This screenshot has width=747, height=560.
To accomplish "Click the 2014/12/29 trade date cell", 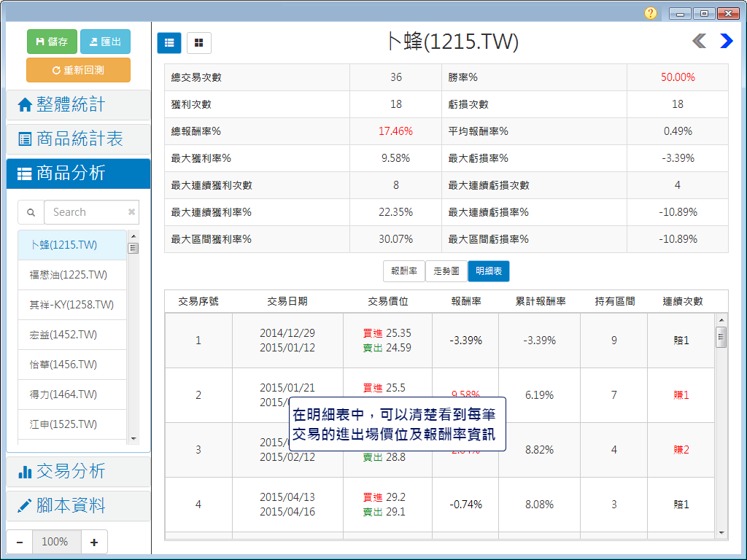I will click(x=287, y=333).
